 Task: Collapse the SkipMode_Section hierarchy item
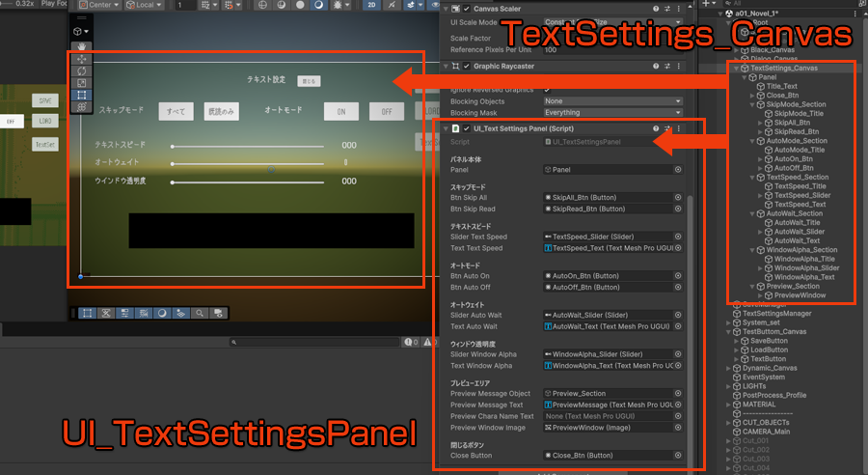click(754, 104)
